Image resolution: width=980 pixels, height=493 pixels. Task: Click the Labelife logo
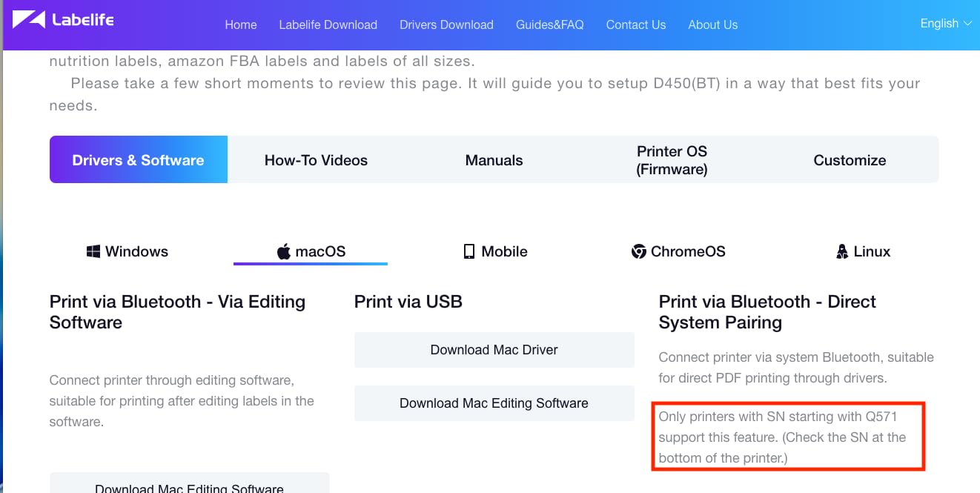64,19
